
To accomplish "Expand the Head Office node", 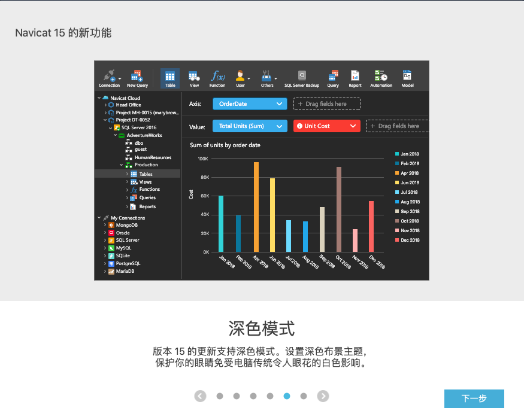I will pos(105,105).
